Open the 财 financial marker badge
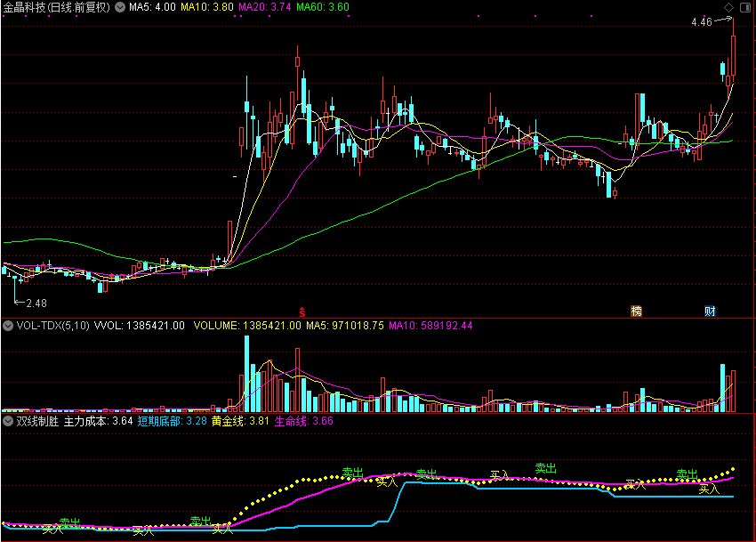This screenshot has width=756, height=542. tap(710, 311)
